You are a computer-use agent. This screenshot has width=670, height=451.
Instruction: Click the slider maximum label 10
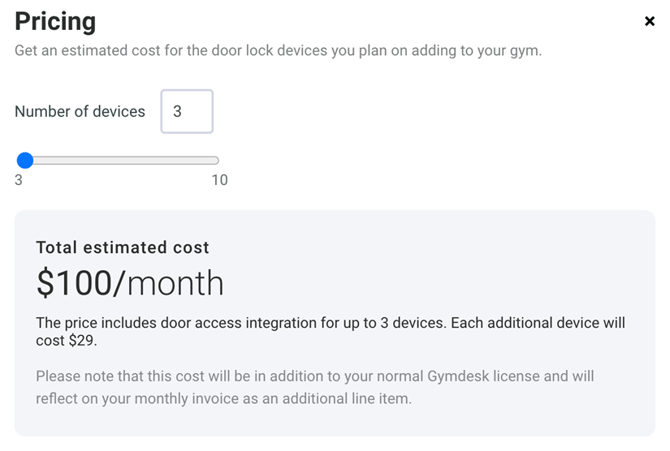[x=219, y=180]
